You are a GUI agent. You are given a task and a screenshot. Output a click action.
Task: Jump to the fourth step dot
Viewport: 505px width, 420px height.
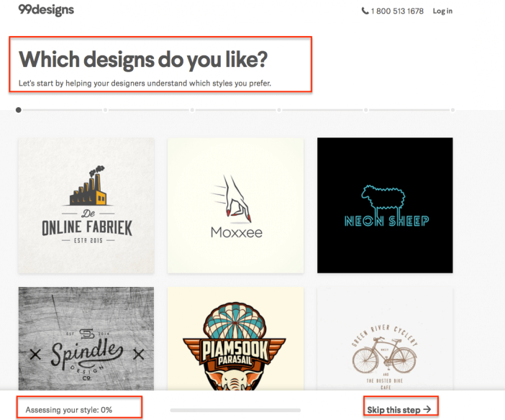[279, 110]
